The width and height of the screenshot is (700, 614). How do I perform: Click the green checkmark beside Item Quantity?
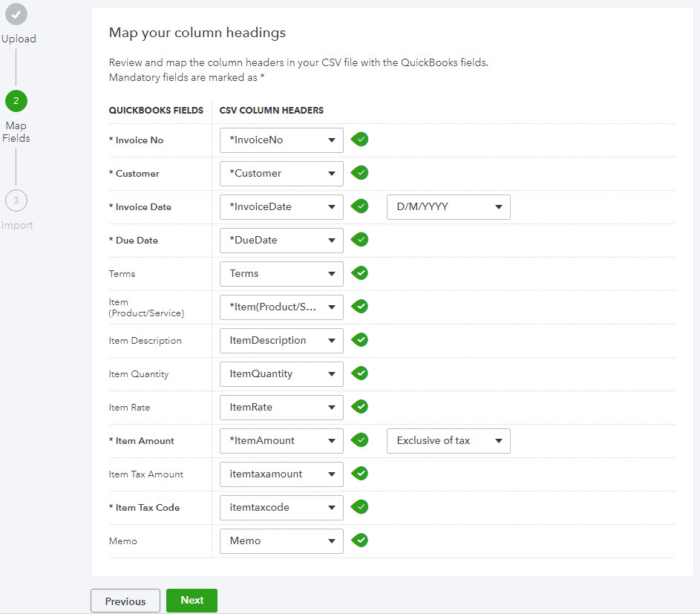[360, 373]
